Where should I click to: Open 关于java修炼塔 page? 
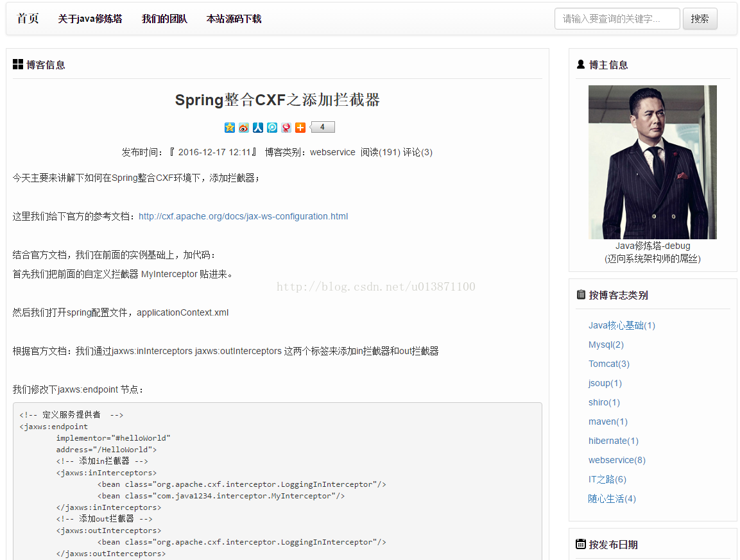[x=90, y=19]
